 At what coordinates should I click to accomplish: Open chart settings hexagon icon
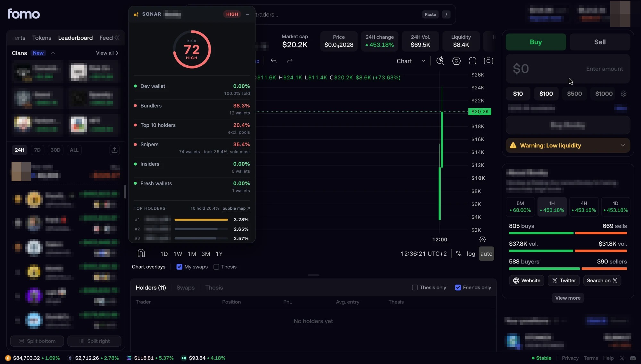point(456,61)
